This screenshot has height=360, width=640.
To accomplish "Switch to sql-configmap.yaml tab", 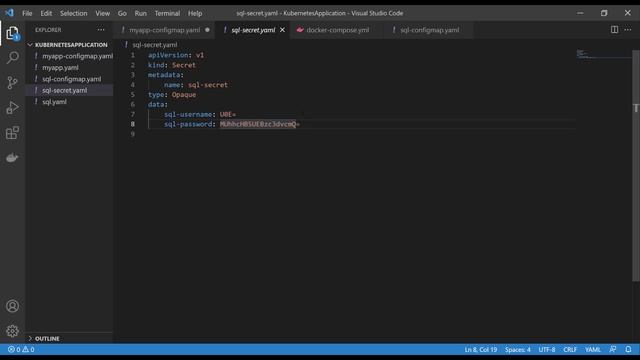I will (x=429, y=30).
